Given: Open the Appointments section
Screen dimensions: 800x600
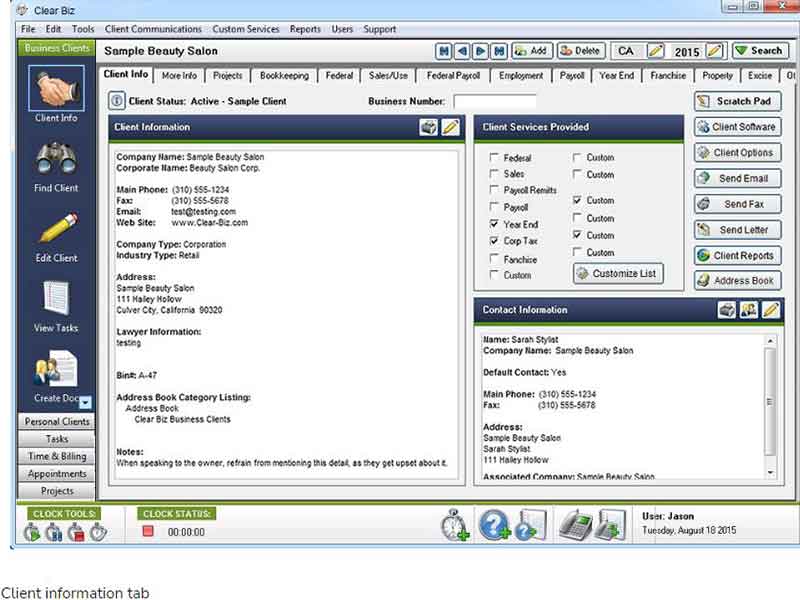Looking at the screenshot, I should click(57, 473).
